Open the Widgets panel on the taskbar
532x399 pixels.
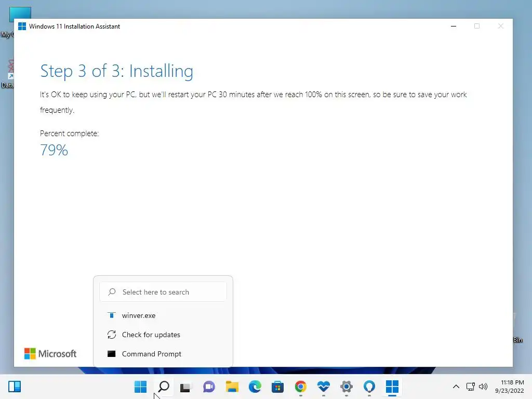click(15, 387)
